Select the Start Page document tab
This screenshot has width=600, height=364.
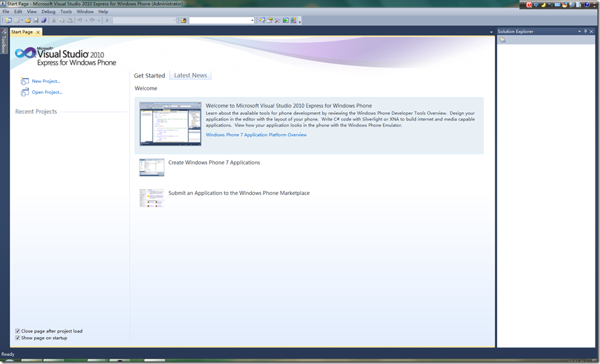pyautogui.click(x=22, y=31)
